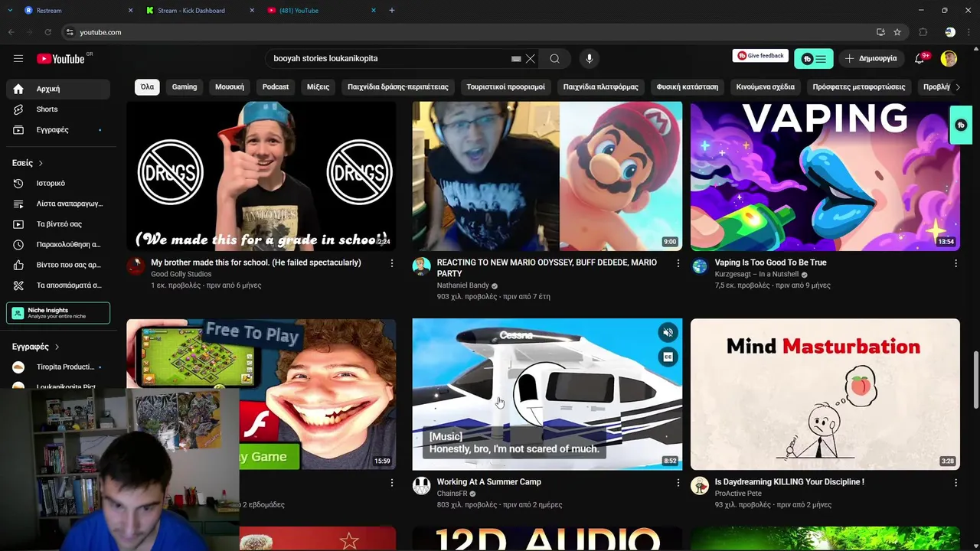Open the YouTube hamburger guide menu
Screen dimensions: 980x551
[x=18, y=58]
